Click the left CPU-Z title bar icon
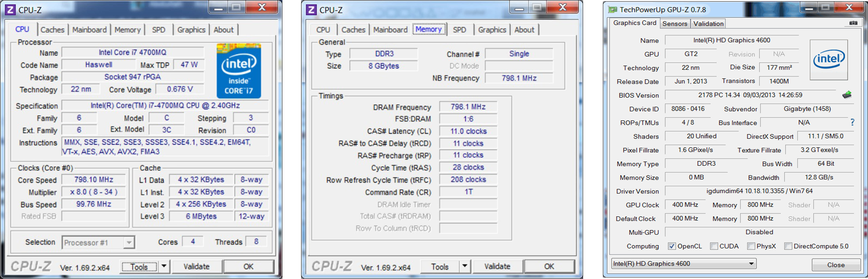The height and width of the screenshot is (279, 868). click(x=10, y=9)
